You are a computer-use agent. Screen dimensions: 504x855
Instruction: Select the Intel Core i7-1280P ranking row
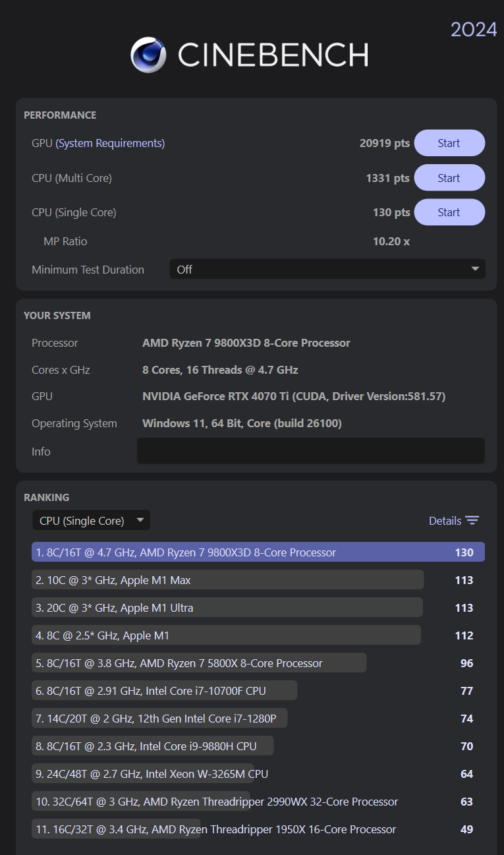(x=159, y=719)
